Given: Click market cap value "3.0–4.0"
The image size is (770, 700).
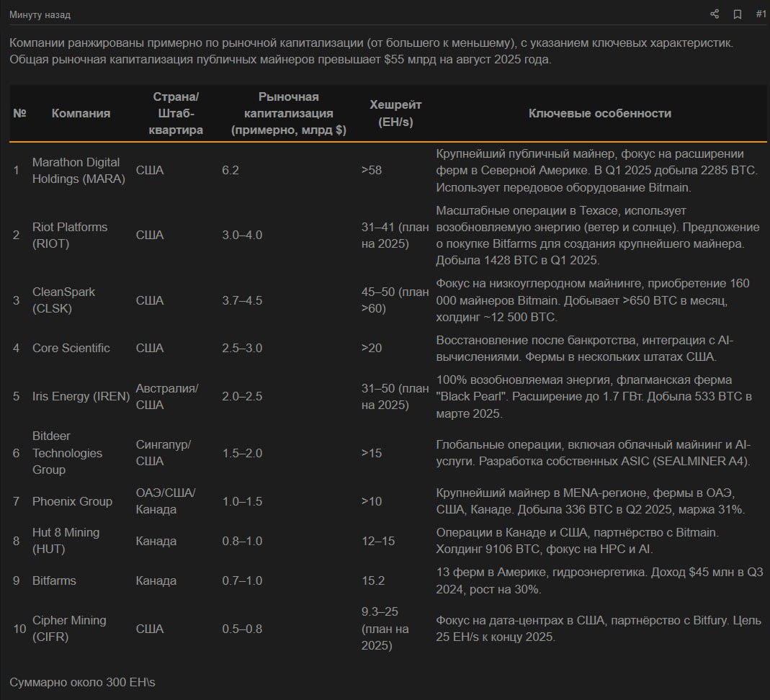Looking at the screenshot, I should point(242,235).
